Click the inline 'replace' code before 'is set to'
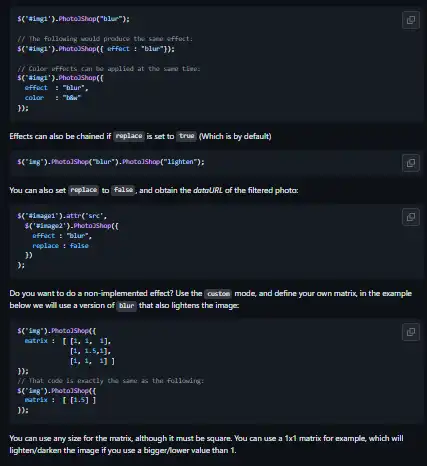The image size is (427, 466). coord(129,136)
